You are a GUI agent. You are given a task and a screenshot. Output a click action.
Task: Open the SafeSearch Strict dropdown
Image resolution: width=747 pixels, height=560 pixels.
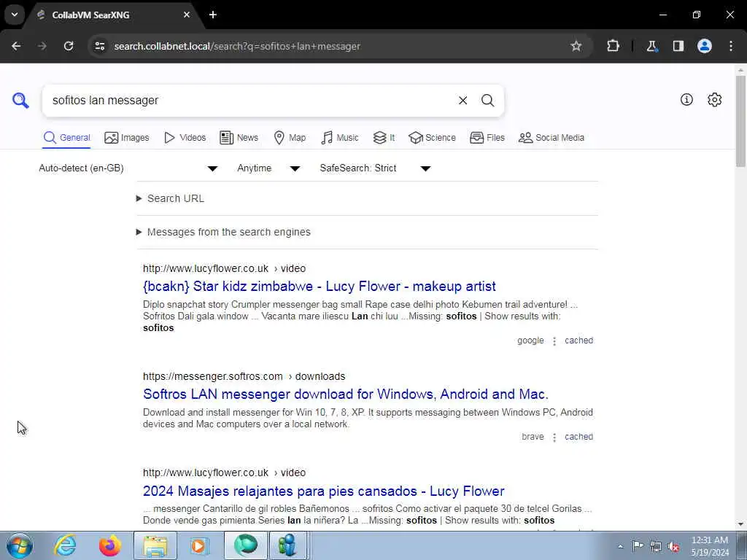click(375, 168)
